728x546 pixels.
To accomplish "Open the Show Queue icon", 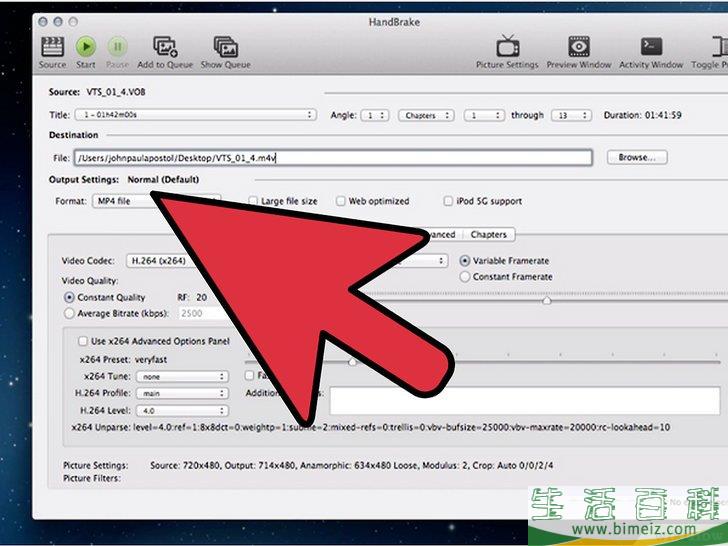I will (226, 46).
